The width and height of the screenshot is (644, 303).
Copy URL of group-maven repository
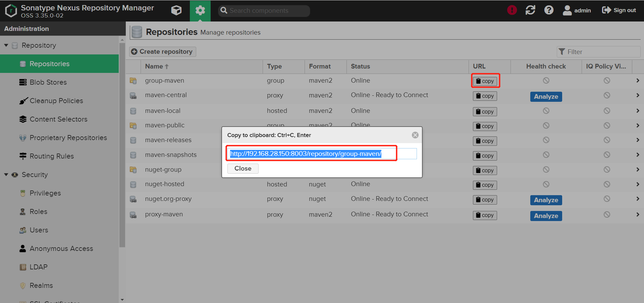pos(485,81)
